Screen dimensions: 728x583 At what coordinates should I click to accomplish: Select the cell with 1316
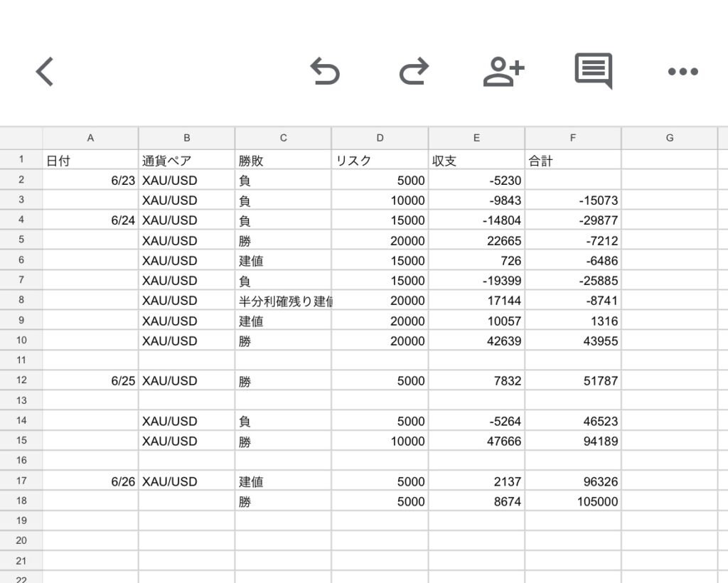573,321
